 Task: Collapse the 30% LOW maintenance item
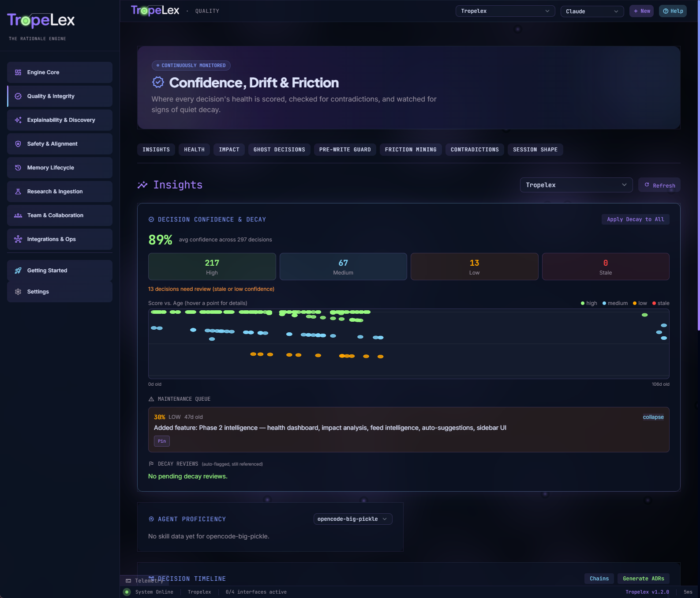click(x=653, y=417)
